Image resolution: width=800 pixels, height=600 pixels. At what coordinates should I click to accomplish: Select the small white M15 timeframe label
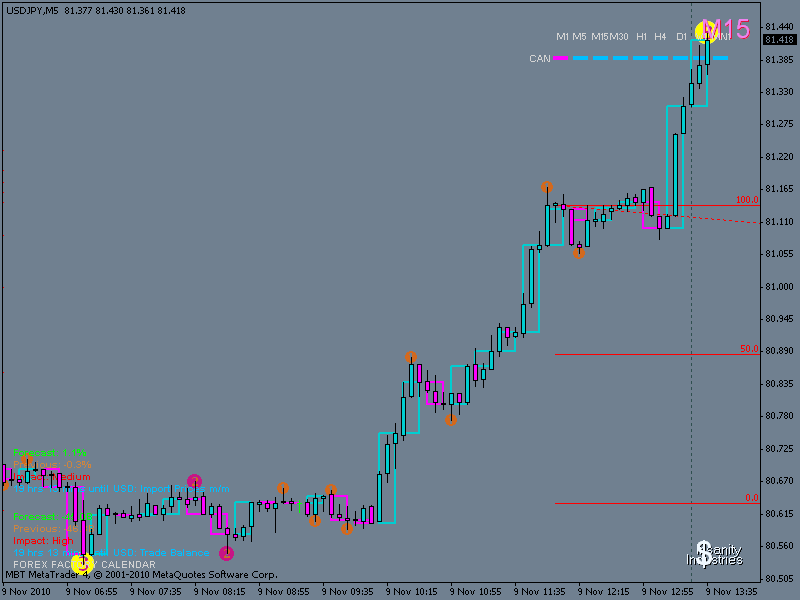pyautogui.click(x=599, y=37)
